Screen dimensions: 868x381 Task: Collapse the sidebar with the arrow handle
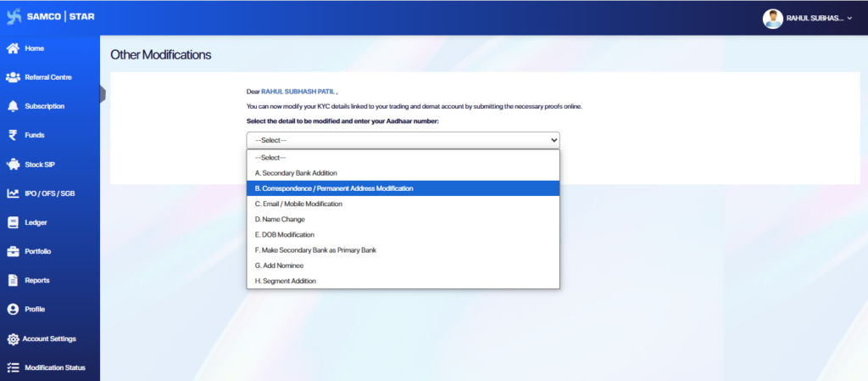pos(103,93)
